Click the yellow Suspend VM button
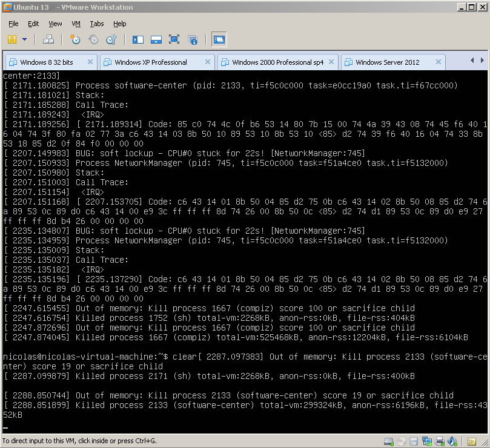The height and width of the screenshot is (448, 490). 12,39
